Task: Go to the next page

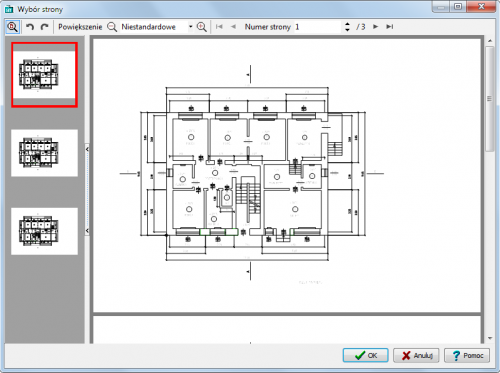Action: (375, 27)
